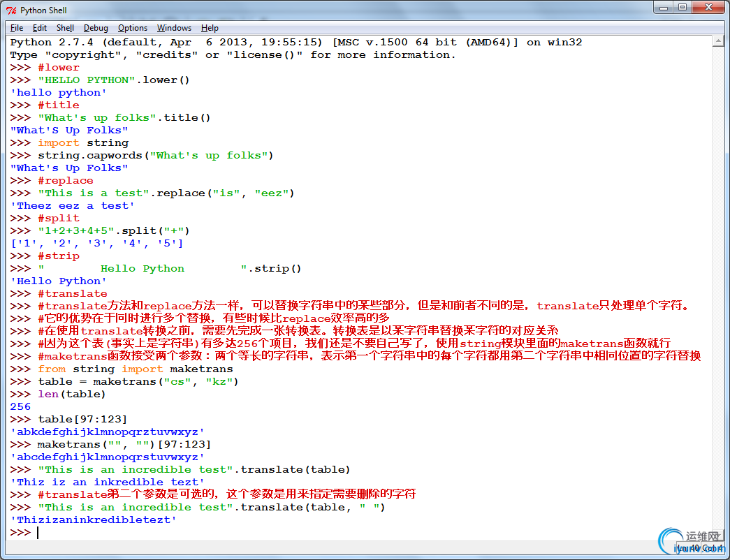Open the Debug menu
Screen dimensions: 730x560
coord(96,28)
